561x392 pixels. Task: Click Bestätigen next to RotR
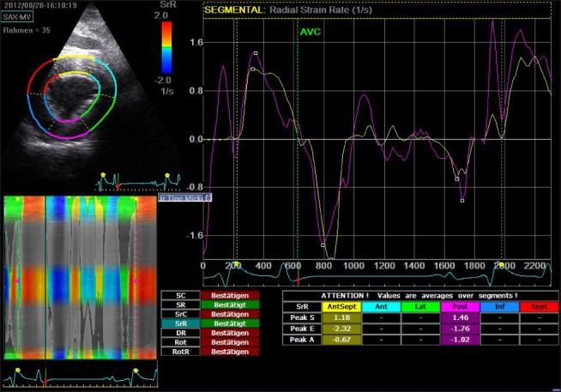(224, 352)
